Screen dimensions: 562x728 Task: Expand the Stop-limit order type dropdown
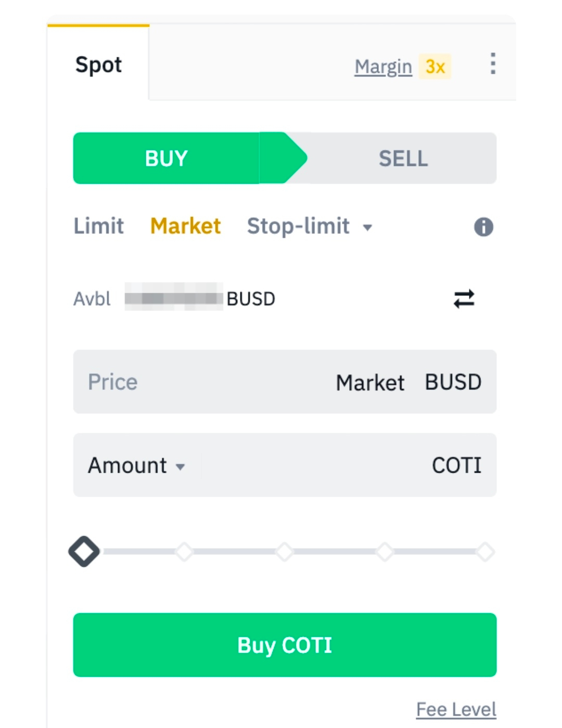[367, 227]
